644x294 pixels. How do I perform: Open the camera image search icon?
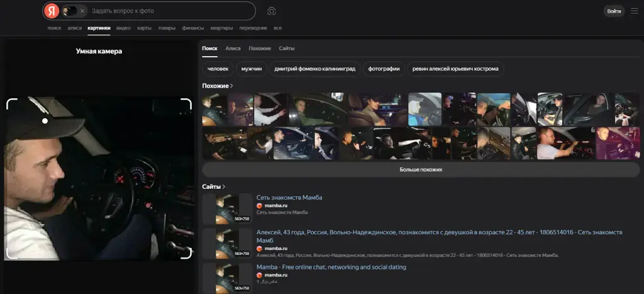coord(271,11)
